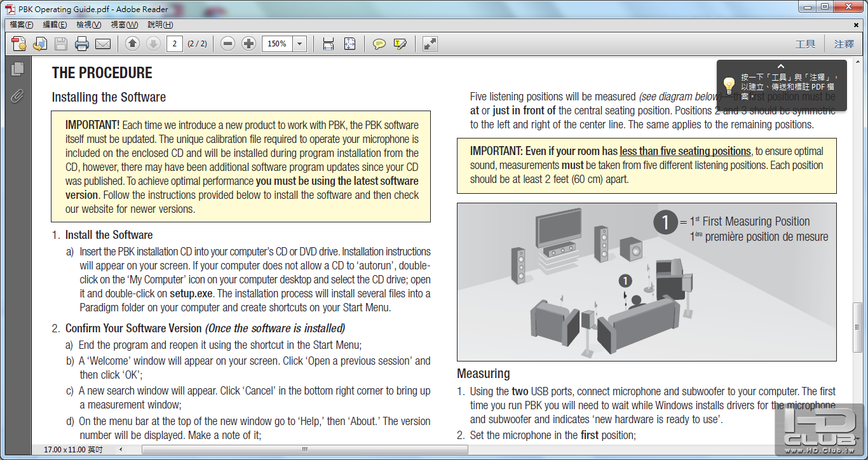
Task: Fit one full page icon
Action: [x=349, y=44]
